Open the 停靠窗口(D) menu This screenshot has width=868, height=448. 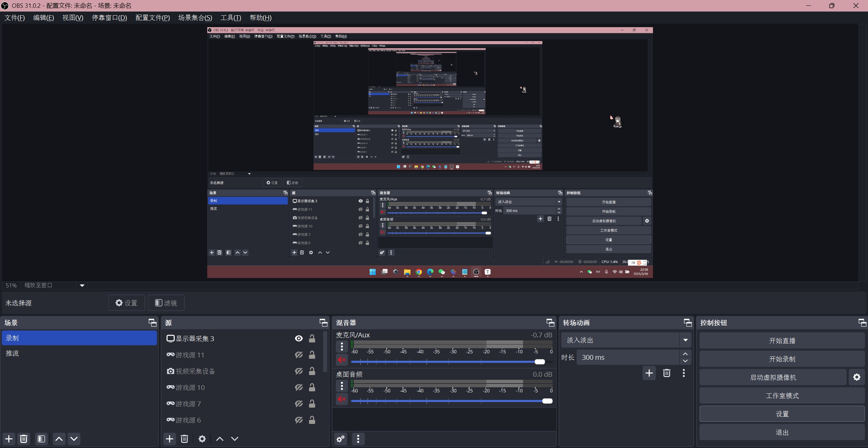pos(109,18)
